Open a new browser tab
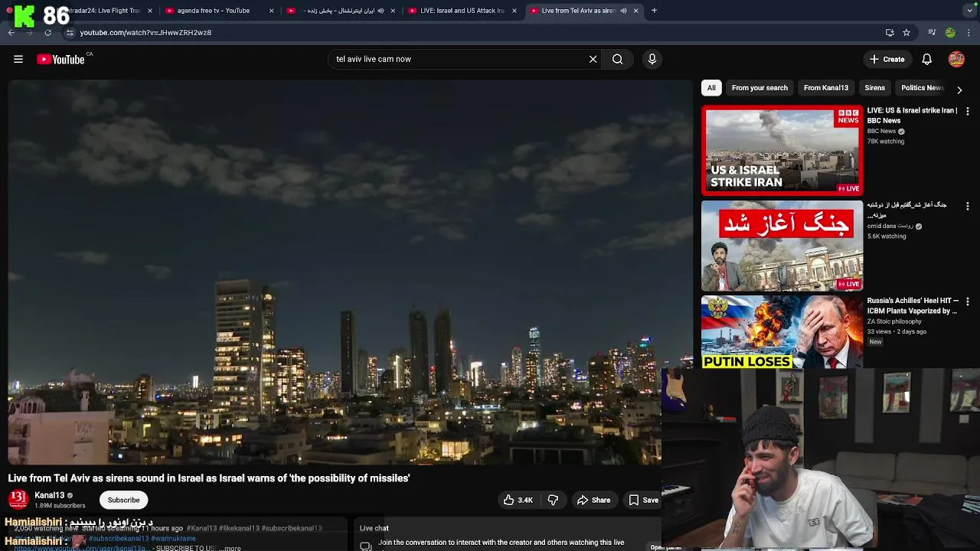980x551 pixels. [654, 11]
